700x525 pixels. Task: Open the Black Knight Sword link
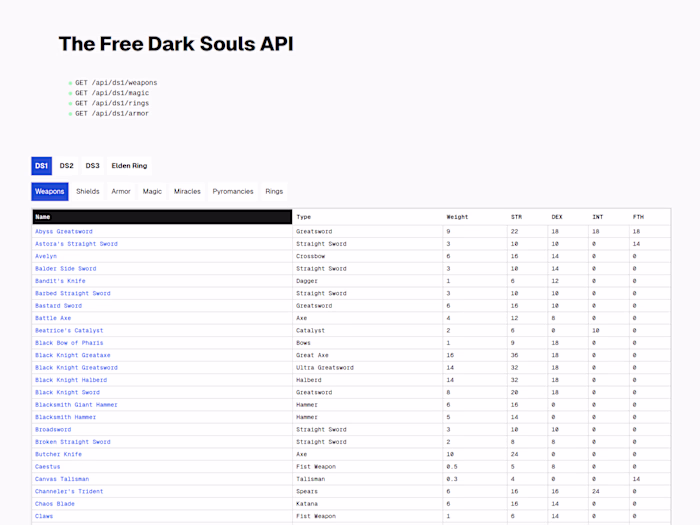67,392
